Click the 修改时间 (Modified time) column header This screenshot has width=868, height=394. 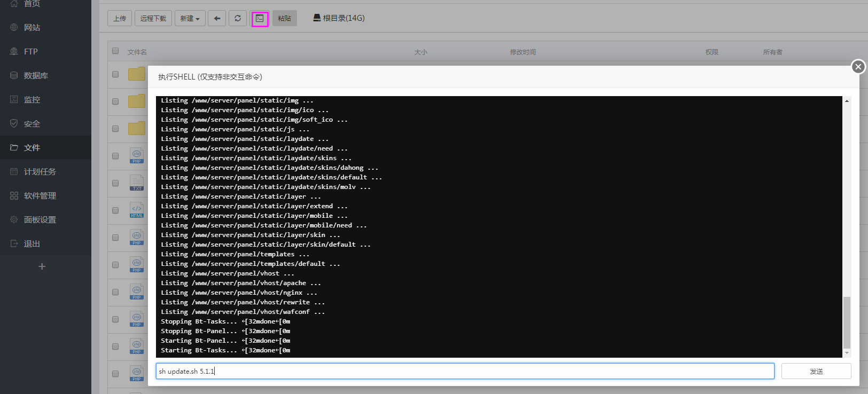point(523,52)
